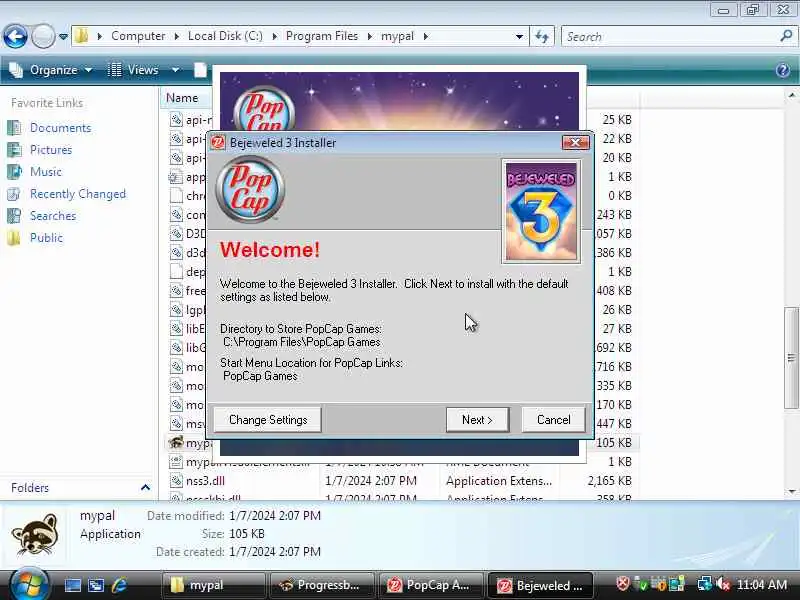800x600 pixels.
Task: Open Explorer Help question mark icon
Action: tap(783, 70)
